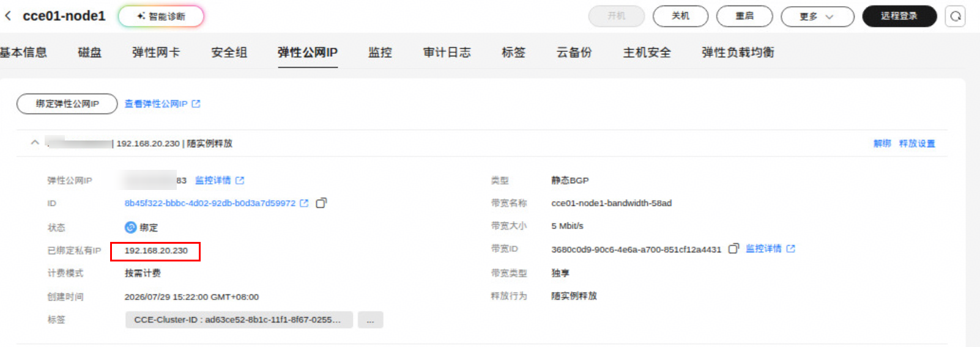This screenshot has width=980, height=347.
Task: Select the bound private IP 192.168.20.230 value
Action: click(156, 250)
